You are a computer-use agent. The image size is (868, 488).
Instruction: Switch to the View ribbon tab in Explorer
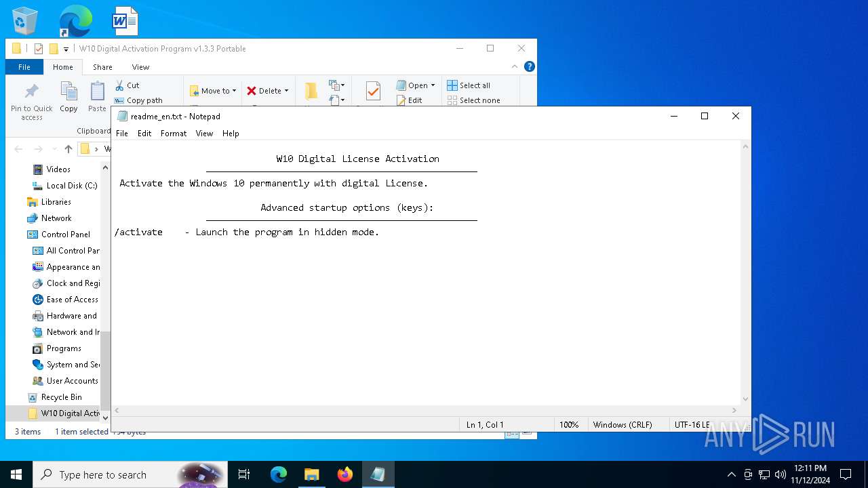tap(140, 67)
